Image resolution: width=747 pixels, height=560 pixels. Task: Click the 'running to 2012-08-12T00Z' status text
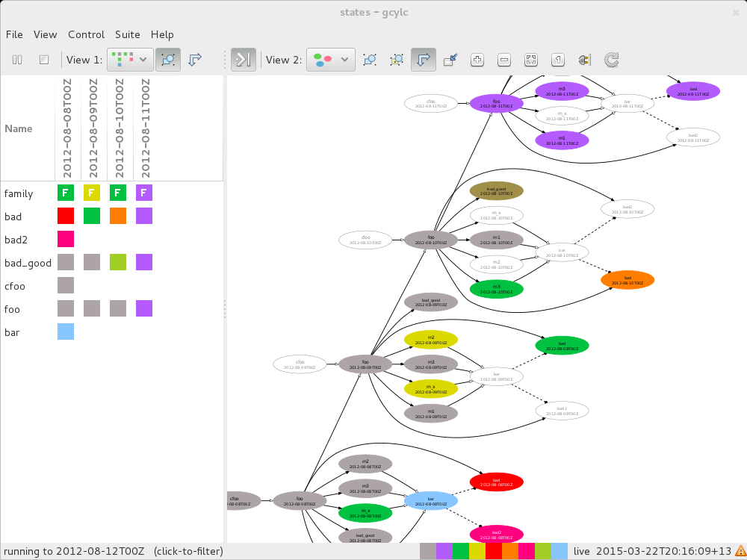tap(73, 552)
